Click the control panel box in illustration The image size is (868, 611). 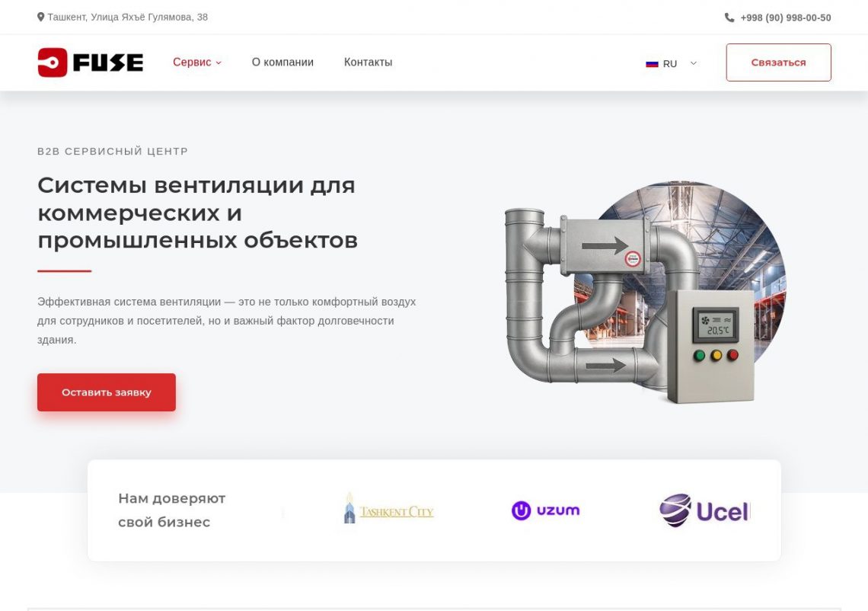(x=711, y=346)
